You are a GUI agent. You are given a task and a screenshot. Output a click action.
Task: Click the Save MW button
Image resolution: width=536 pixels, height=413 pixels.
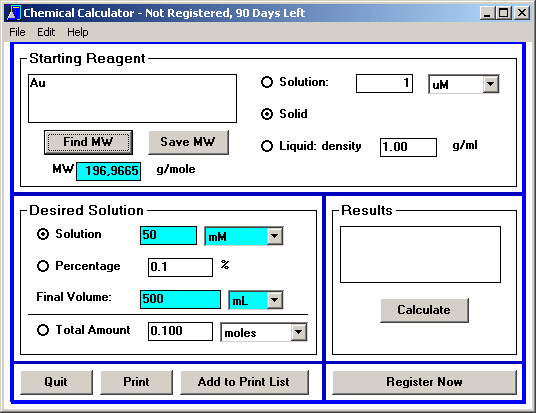point(188,142)
